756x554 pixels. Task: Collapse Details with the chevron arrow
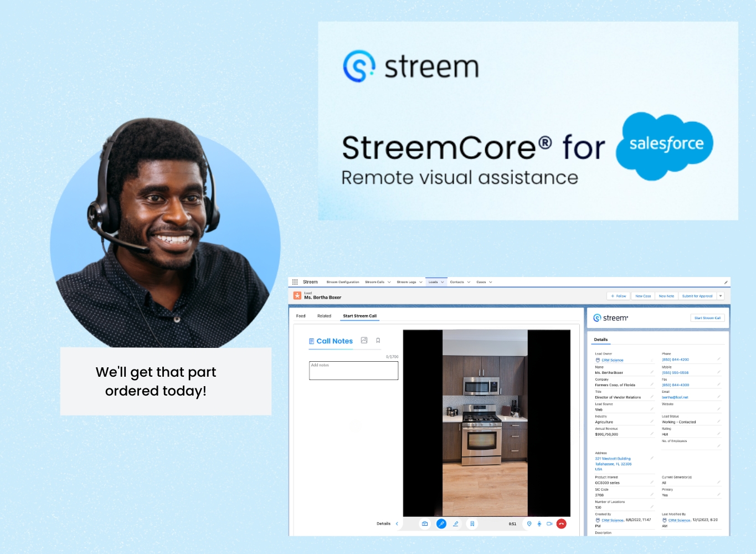[397, 524]
